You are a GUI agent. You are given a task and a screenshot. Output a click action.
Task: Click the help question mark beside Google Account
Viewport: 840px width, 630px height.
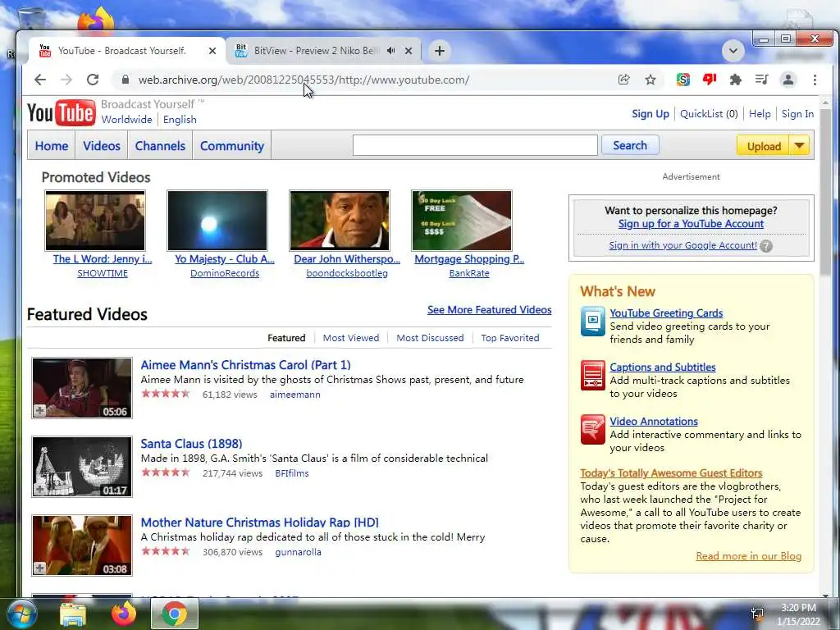[766, 246]
